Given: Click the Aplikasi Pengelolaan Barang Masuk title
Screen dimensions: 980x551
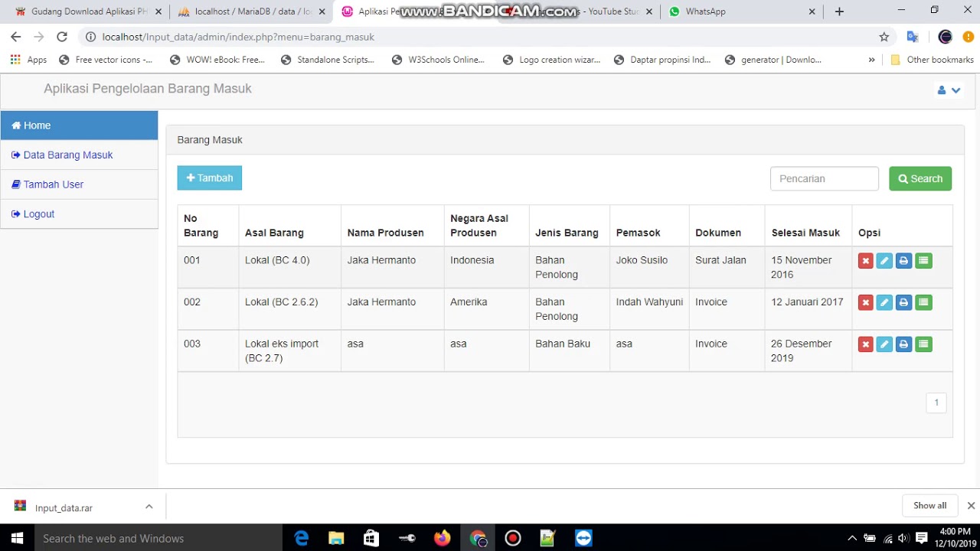Looking at the screenshot, I should coord(148,89).
